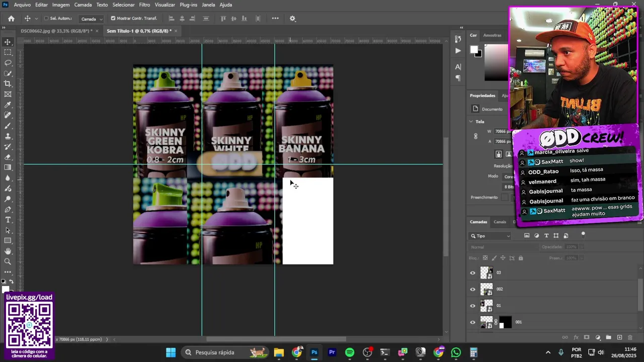This screenshot has height=362, width=644.
Task: Select the Frame tool
Action: click(x=8, y=94)
